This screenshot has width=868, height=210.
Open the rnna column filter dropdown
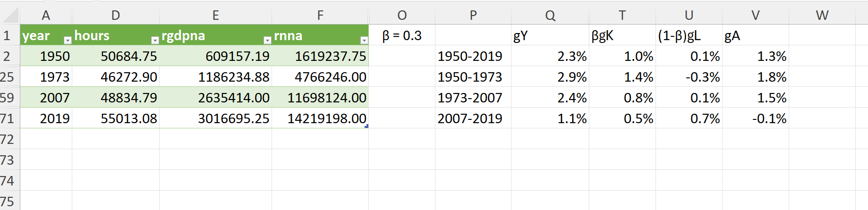(x=364, y=40)
